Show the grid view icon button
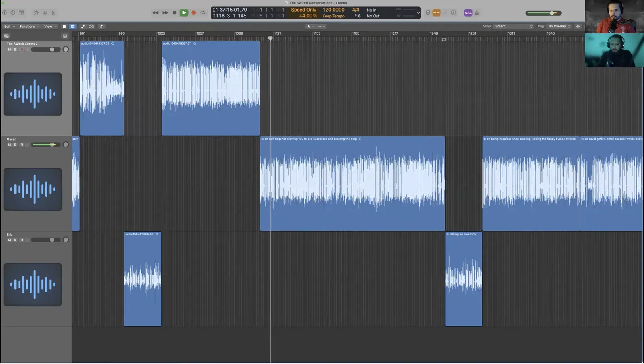This screenshot has height=364, width=644. [64, 27]
